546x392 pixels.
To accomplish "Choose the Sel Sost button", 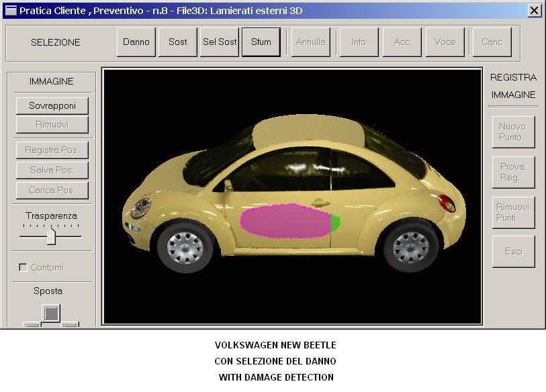I will coord(220,42).
